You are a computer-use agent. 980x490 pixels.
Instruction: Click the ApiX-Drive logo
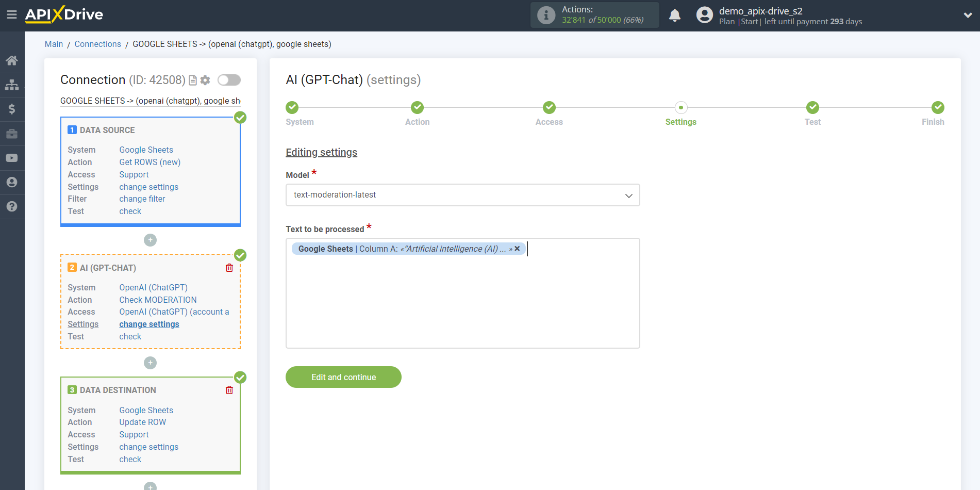pyautogui.click(x=64, y=14)
